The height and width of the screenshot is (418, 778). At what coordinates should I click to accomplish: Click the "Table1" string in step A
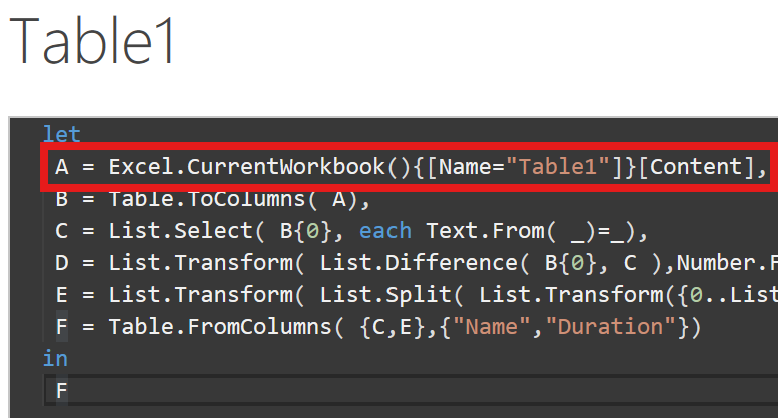coord(558,167)
